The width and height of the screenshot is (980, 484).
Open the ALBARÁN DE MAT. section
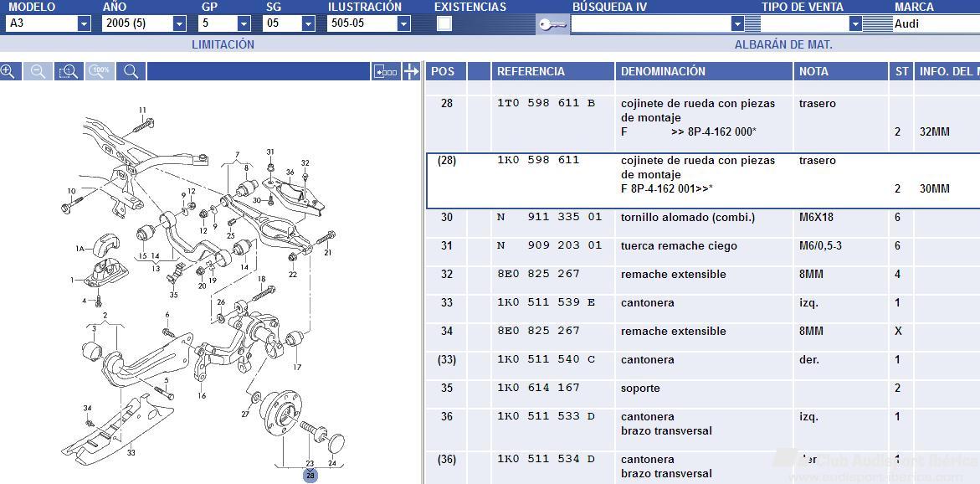[784, 45]
